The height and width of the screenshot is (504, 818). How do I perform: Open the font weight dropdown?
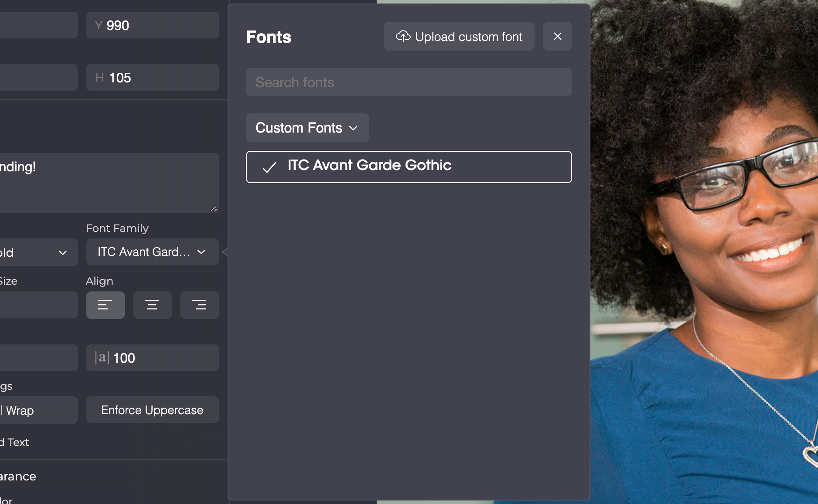pyautogui.click(x=38, y=252)
